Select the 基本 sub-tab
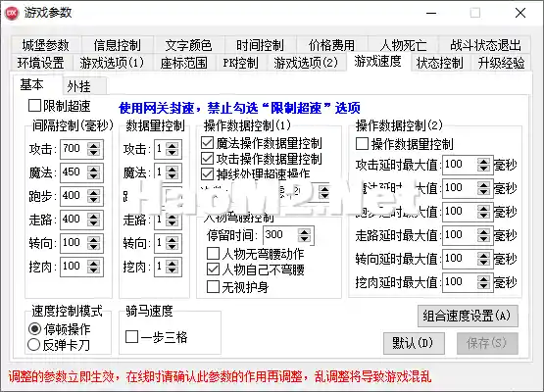The height and width of the screenshot is (392, 544). click(x=36, y=84)
